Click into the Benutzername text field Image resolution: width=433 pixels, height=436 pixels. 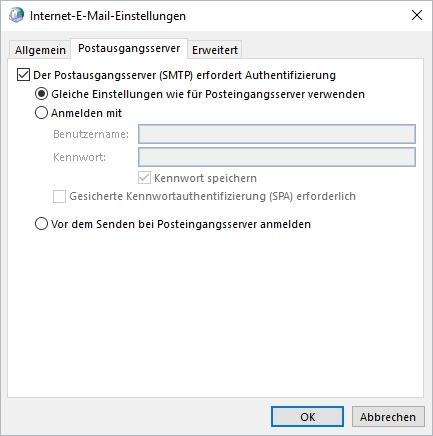tap(277, 134)
